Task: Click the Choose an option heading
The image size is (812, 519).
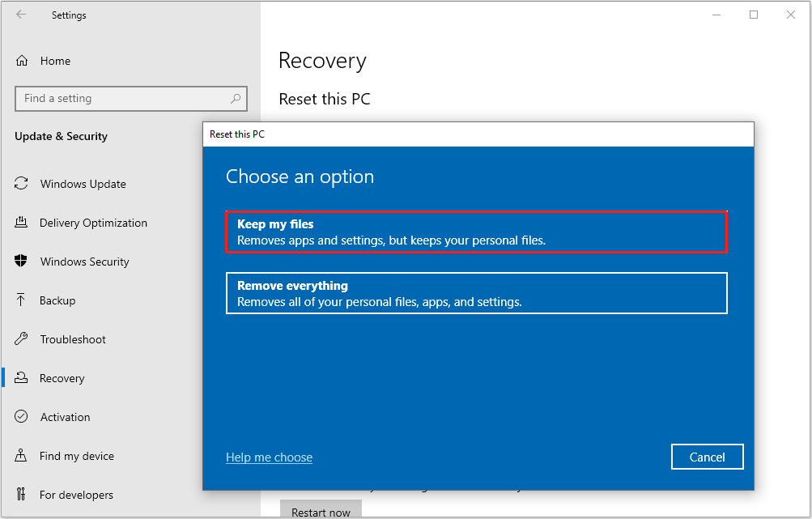Action: (x=300, y=177)
